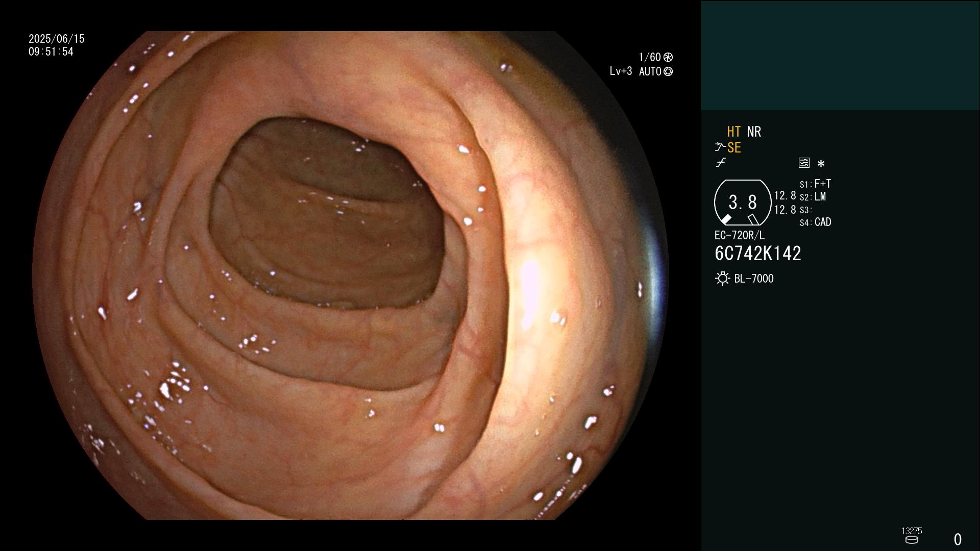This screenshot has width=980, height=551.
Task: Click the structure emphasis curve icon beside SE
Action: pos(720,147)
